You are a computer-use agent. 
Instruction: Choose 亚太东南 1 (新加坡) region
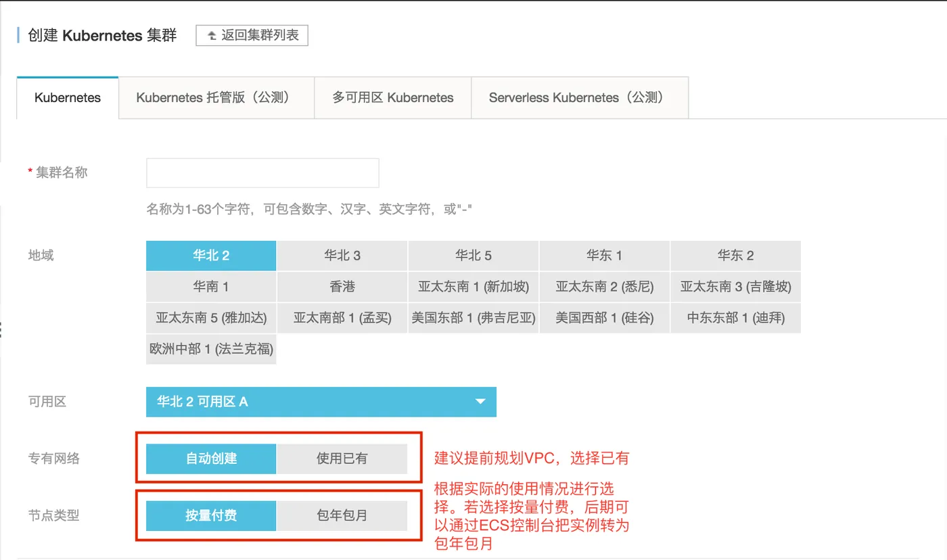[473, 287]
